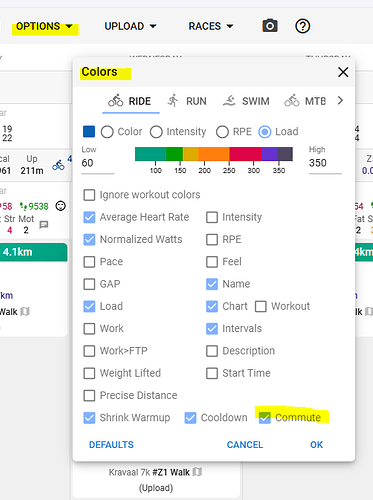The image size is (373, 500).
Task: Click the green footsteps icon near 9538
Action: coord(23,206)
